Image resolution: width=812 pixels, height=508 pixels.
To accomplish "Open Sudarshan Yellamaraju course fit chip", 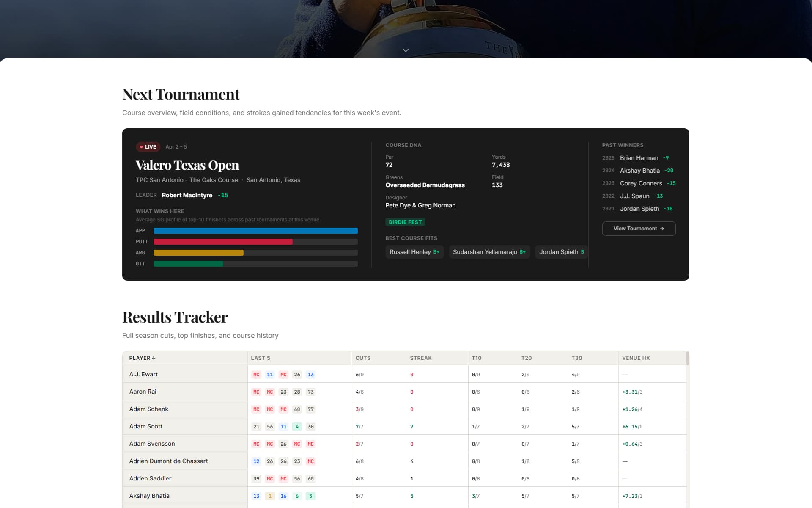I will coord(489,252).
